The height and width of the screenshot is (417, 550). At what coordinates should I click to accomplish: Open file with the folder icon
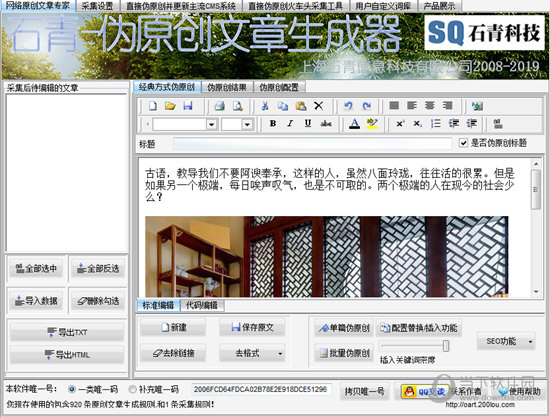(x=170, y=106)
